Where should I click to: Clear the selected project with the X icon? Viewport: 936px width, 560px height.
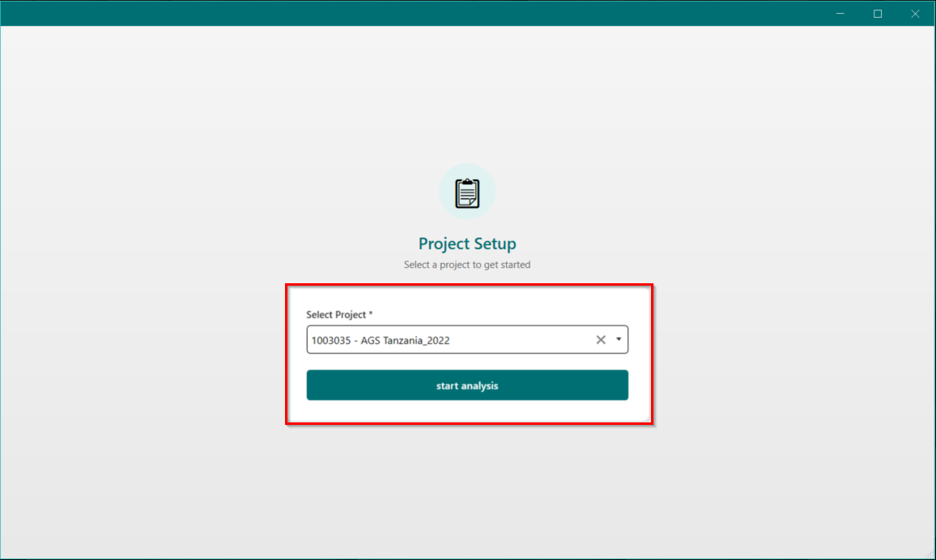tap(601, 340)
